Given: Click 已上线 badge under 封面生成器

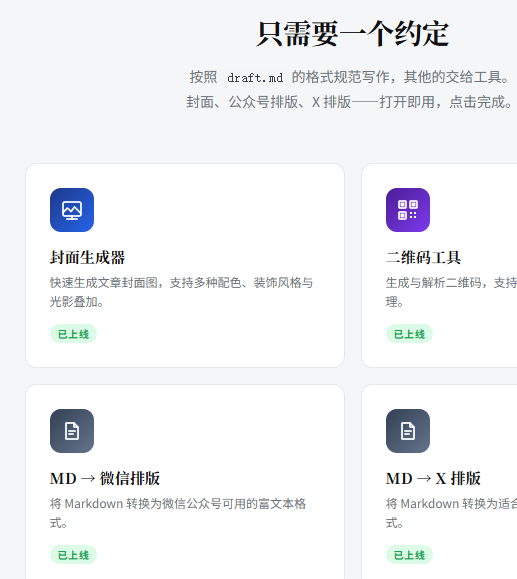Looking at the screenshot, I should (73, 334).
